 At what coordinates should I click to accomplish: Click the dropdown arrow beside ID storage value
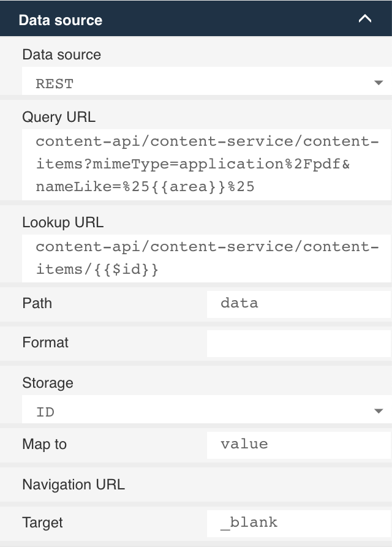click(379, 410)
